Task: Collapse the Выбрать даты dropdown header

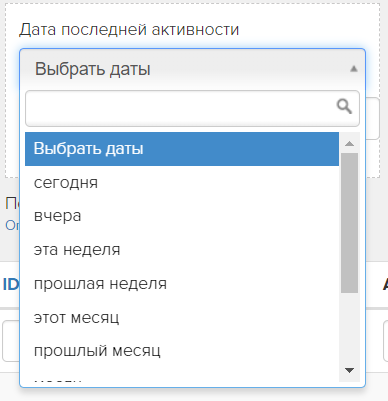Action: click(x=192, y=69)
